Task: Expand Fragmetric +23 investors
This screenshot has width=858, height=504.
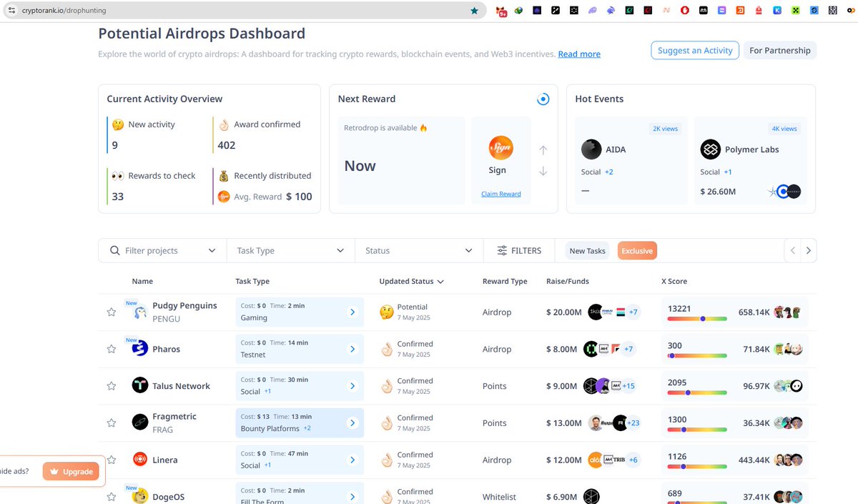Action: pos(632,423)
